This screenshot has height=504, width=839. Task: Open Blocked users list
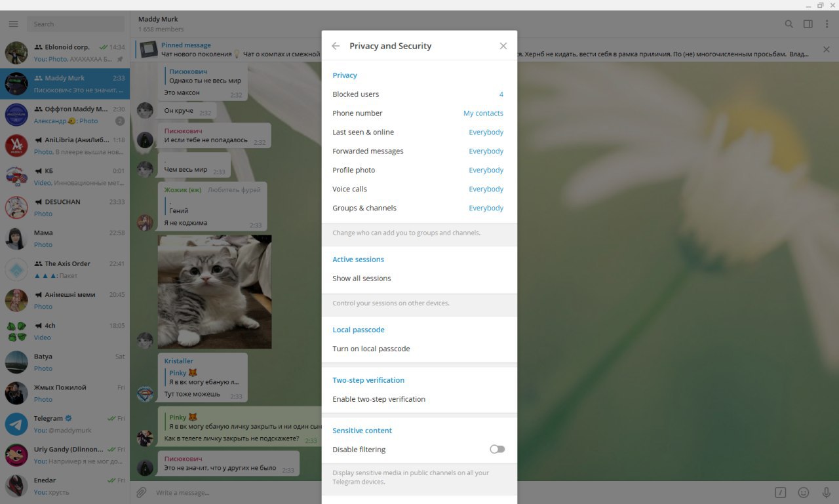pyautogui.click(x=419, y=94)
